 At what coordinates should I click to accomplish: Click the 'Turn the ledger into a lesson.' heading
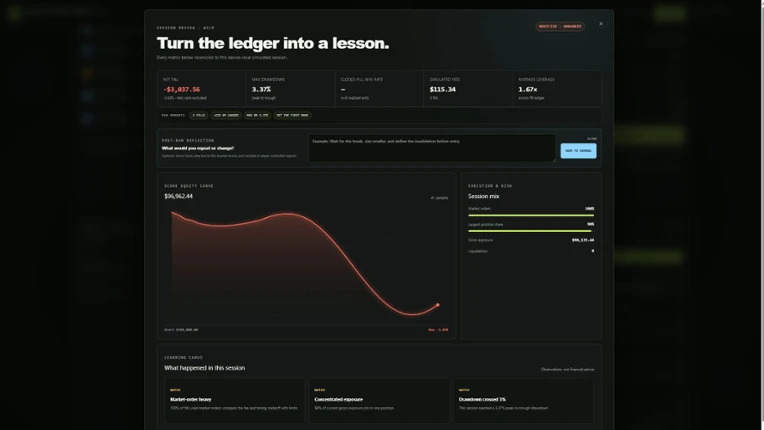[273, 43]
